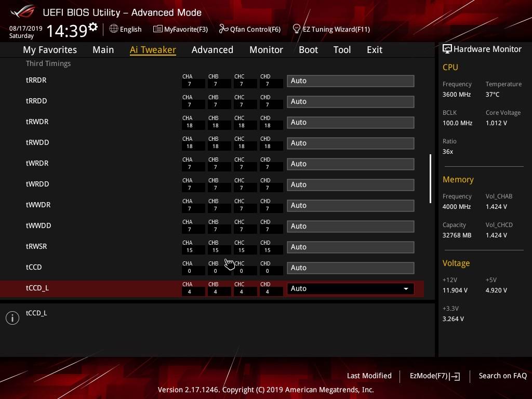532x399 pixels.
Task: Click the tRWDR Auto value field
Action: click(351, 123)
